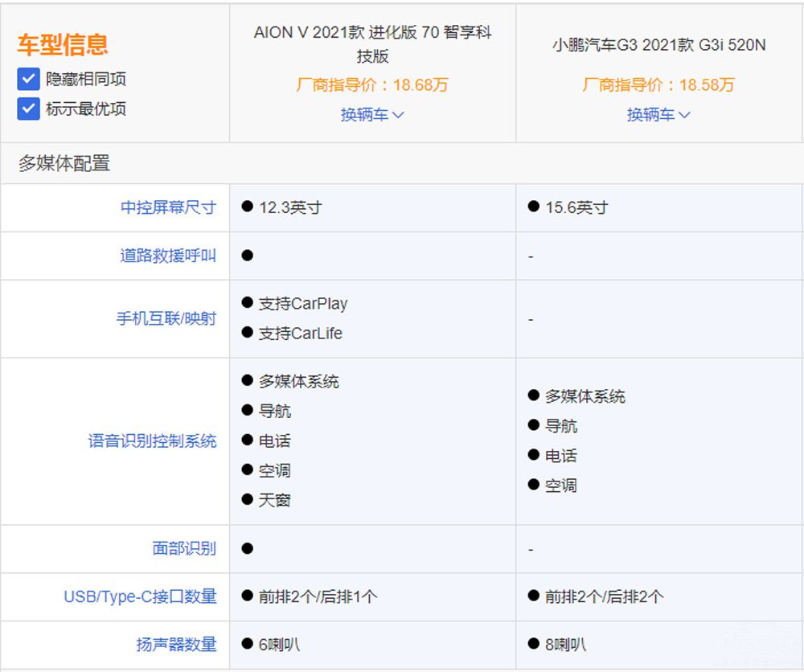Open the 道路救援呼叫 parameter link

coord(168,256)
